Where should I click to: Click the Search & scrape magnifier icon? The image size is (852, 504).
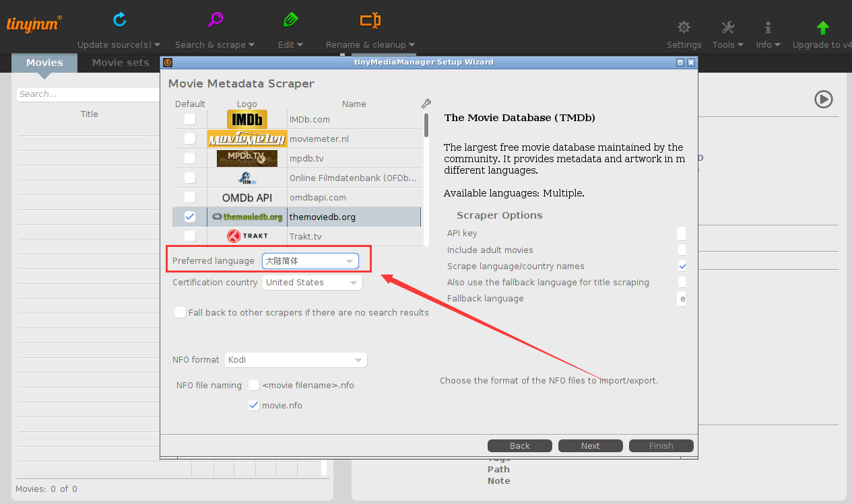click(x=215, y=20)
